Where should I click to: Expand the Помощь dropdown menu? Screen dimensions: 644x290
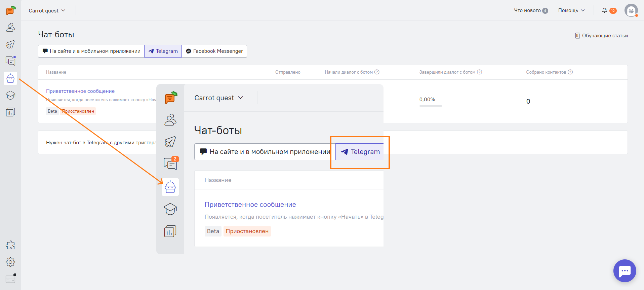point(571,10)
